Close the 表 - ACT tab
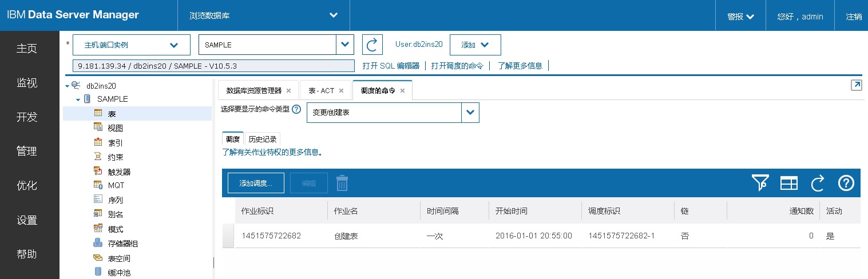868x279 pixels. click(341, 90)
